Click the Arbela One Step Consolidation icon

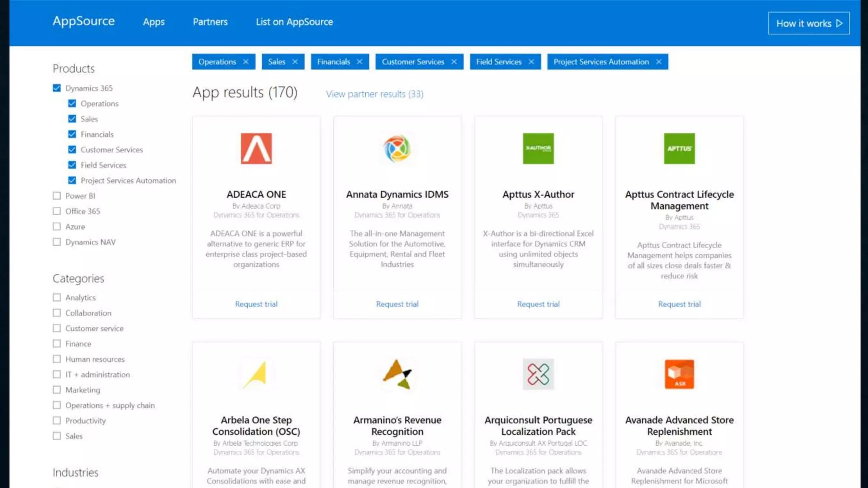click(x=256, y=374)
